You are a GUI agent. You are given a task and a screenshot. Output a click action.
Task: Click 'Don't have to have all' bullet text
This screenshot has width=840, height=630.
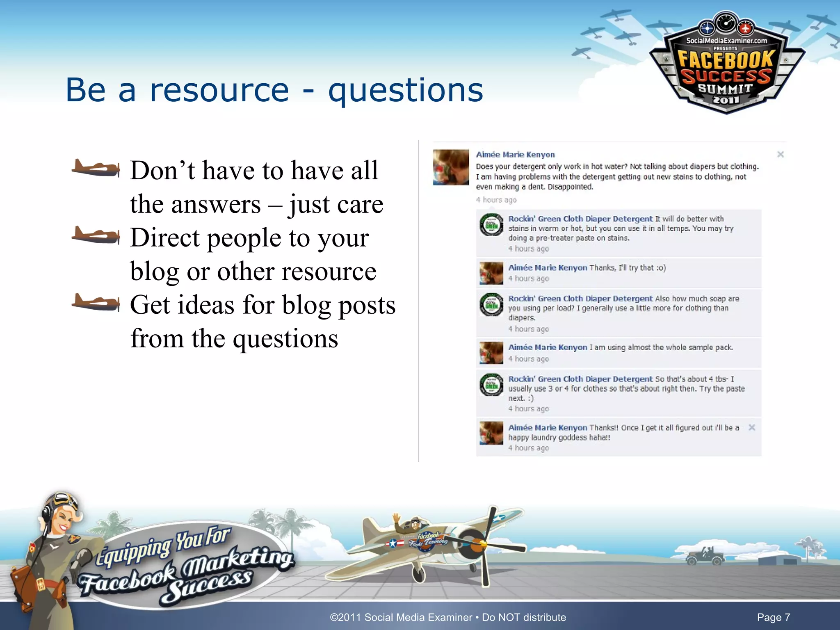[254, 170]
